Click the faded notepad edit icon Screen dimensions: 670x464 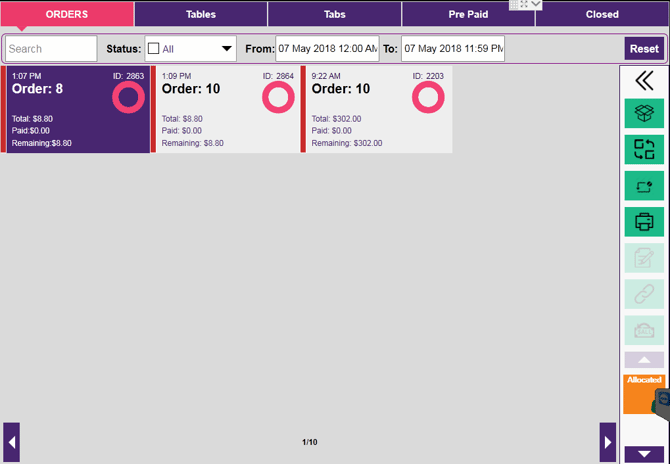644,258
